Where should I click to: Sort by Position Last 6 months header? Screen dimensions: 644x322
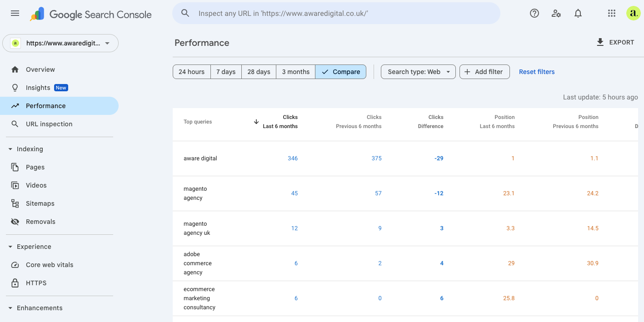(497, 122)
